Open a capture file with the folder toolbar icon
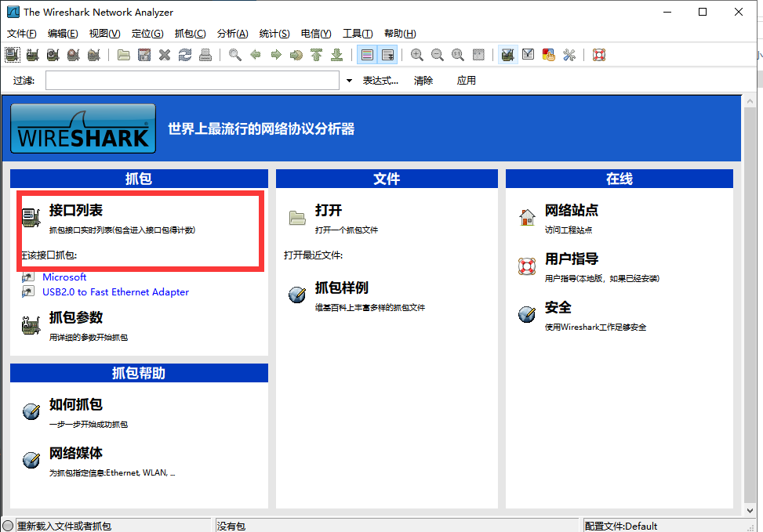This screenshot has width=763, height=532. (x=124, y=55)
